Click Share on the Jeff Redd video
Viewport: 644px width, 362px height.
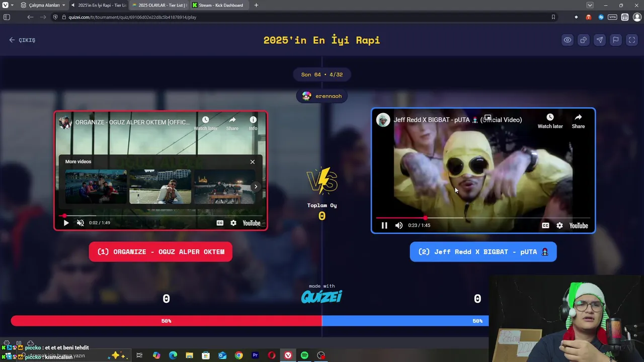pyautogui.click(x=578, y=121)
